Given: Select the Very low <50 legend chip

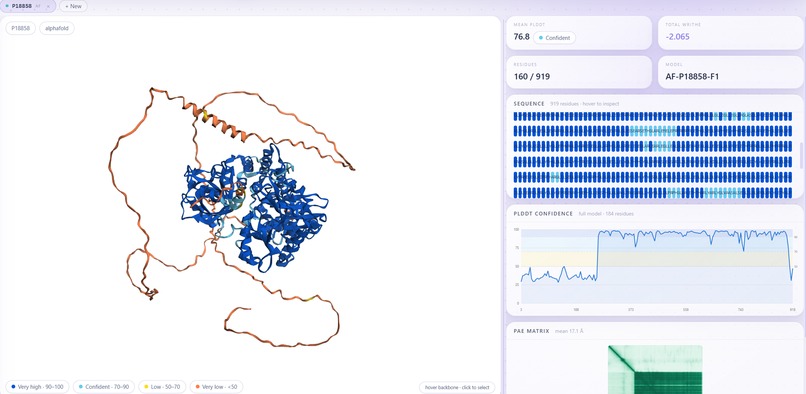Looking at the screenshot, I should (216, 387).
